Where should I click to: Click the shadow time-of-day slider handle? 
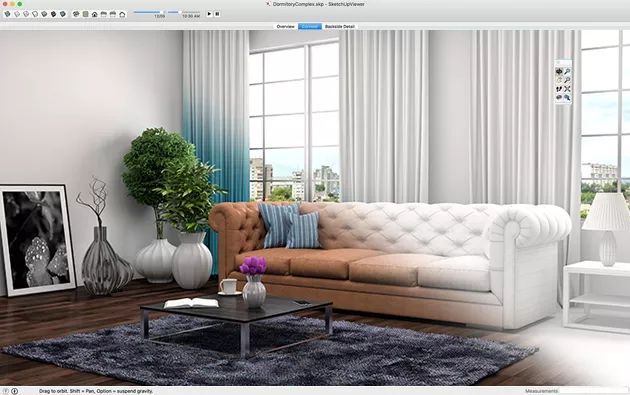coord(180,12)
